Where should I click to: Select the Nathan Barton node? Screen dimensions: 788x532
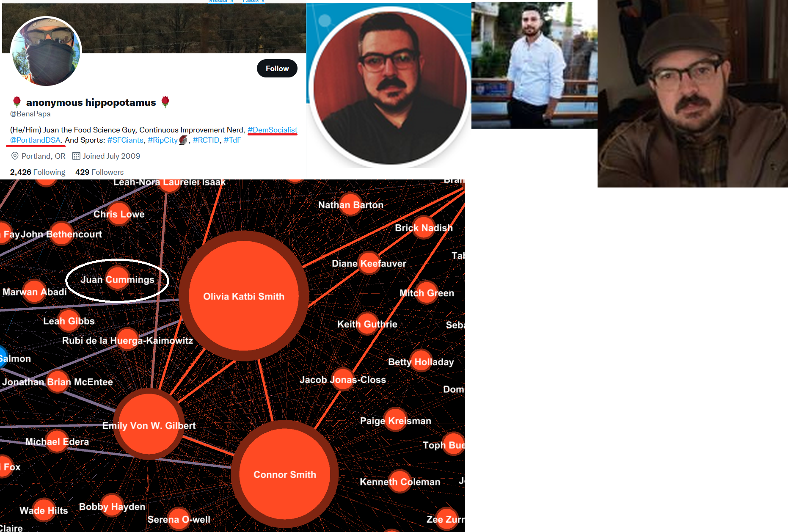coord(350,205)
